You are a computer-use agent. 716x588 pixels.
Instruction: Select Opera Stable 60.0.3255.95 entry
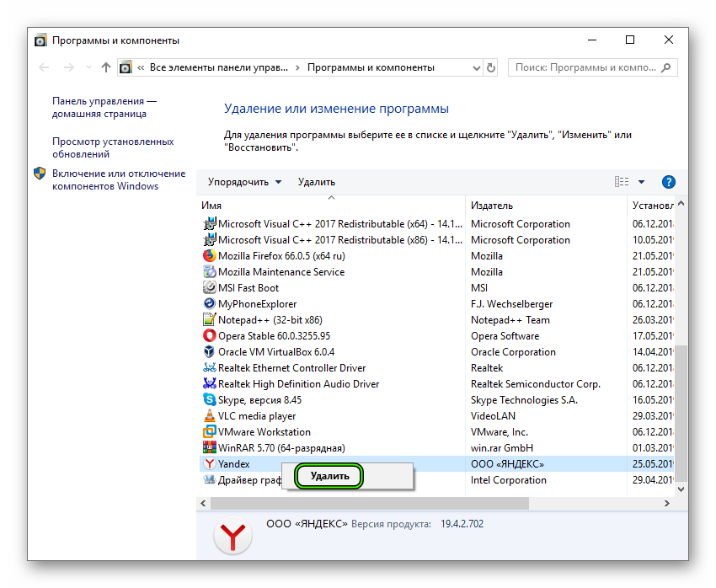coord(436,335)
